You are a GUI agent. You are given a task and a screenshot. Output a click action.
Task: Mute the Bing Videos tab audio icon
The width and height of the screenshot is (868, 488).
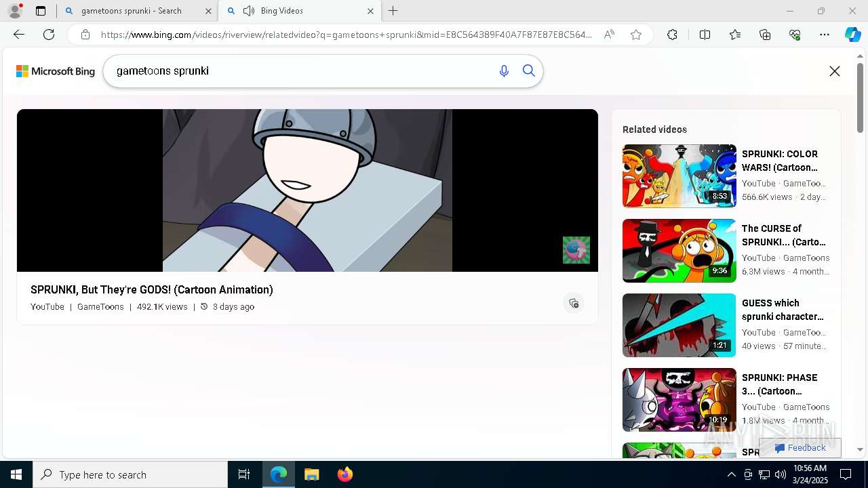tap(249, 11)
